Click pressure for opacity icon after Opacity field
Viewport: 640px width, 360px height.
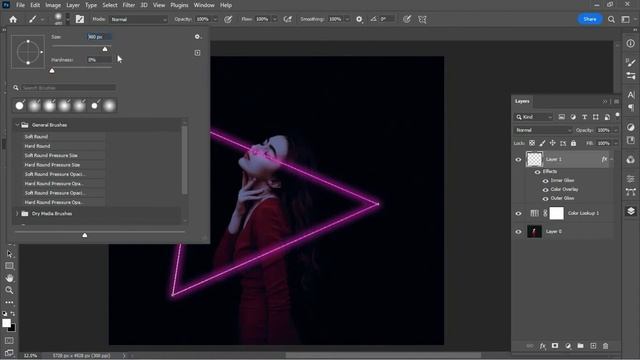coord(228,19)
